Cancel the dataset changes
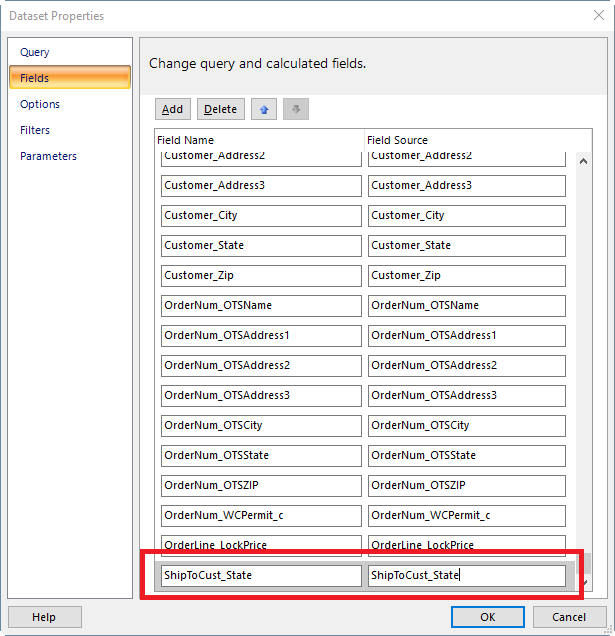Image resolution: width=615 pixels, height=636 pixels. 569,617
